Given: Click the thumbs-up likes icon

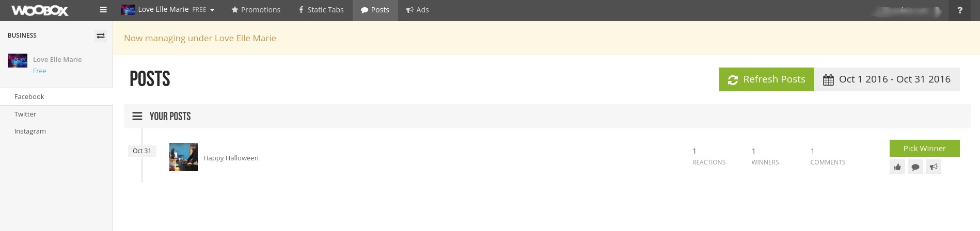Looking at the screenshot, I should click(897, 167).
